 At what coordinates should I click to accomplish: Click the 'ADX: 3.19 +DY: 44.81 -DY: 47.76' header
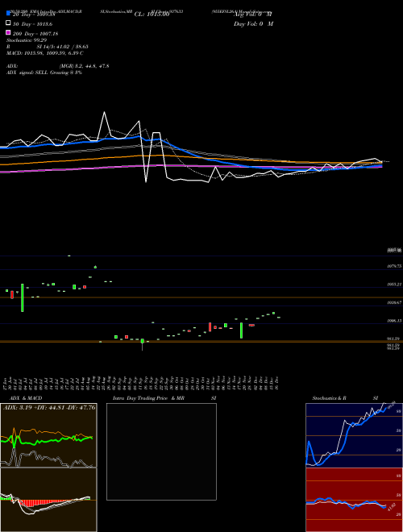[49, 408]
